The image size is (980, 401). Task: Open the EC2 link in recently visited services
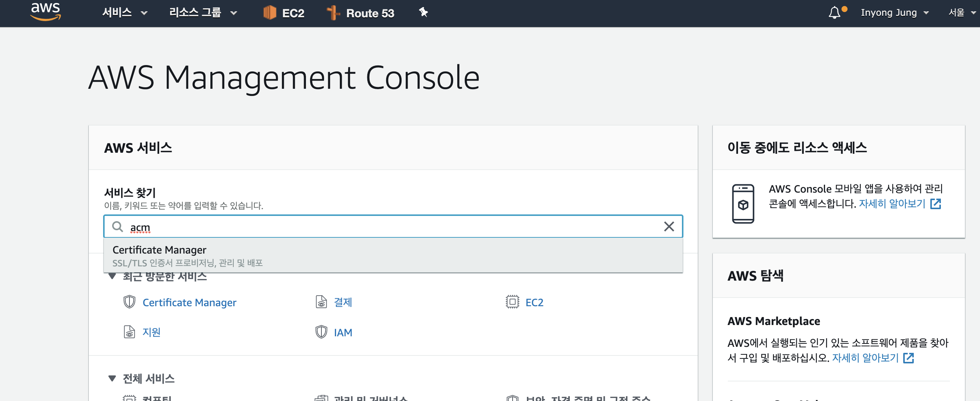(534, 302)
